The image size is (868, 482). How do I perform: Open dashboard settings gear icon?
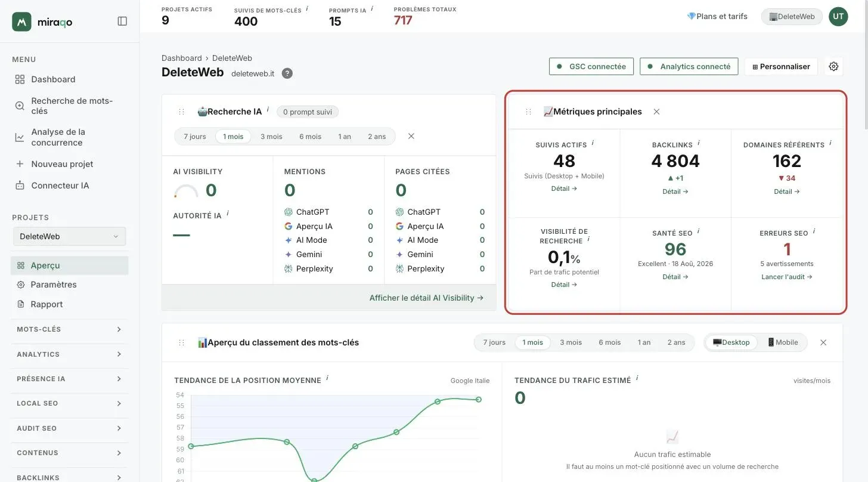click(x=834, y=66)
